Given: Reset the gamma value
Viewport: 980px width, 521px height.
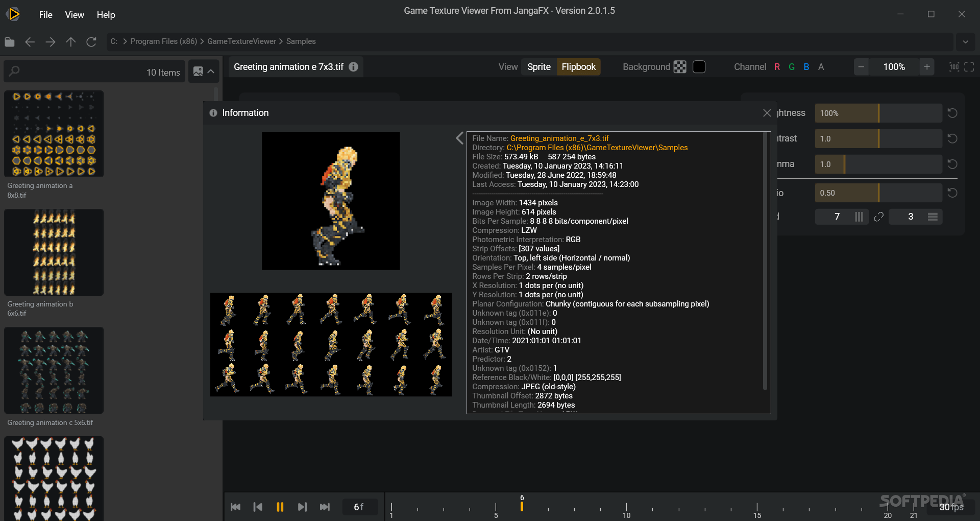Looking at the screenshot, I should (x=952, y=164).
